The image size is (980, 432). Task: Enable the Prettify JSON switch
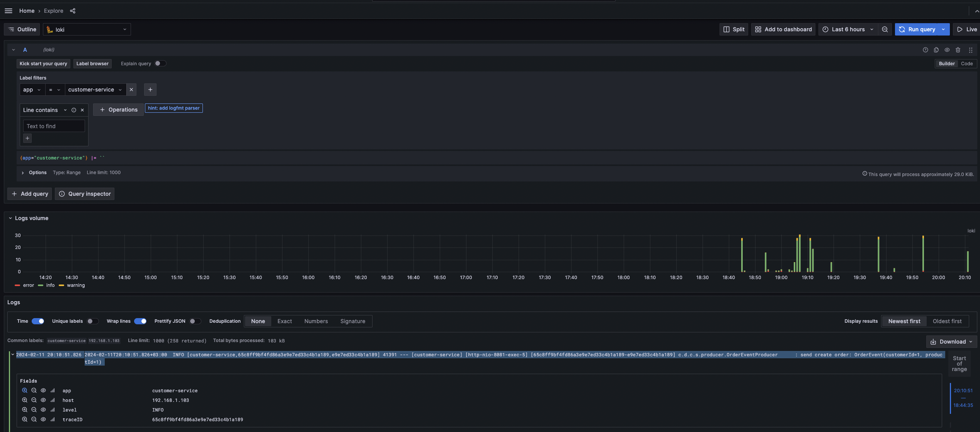coord(195,321)
